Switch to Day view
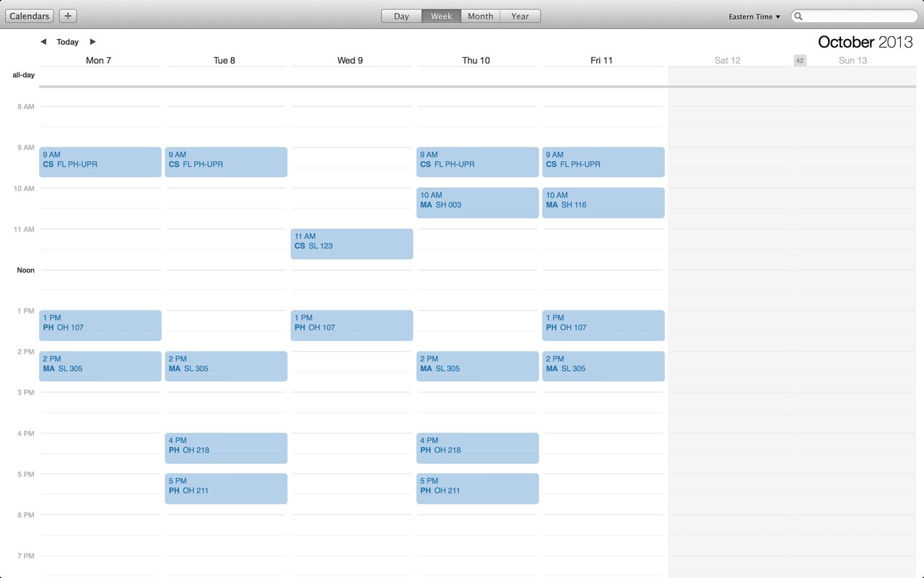924x578 pixels. pos(401,16)
